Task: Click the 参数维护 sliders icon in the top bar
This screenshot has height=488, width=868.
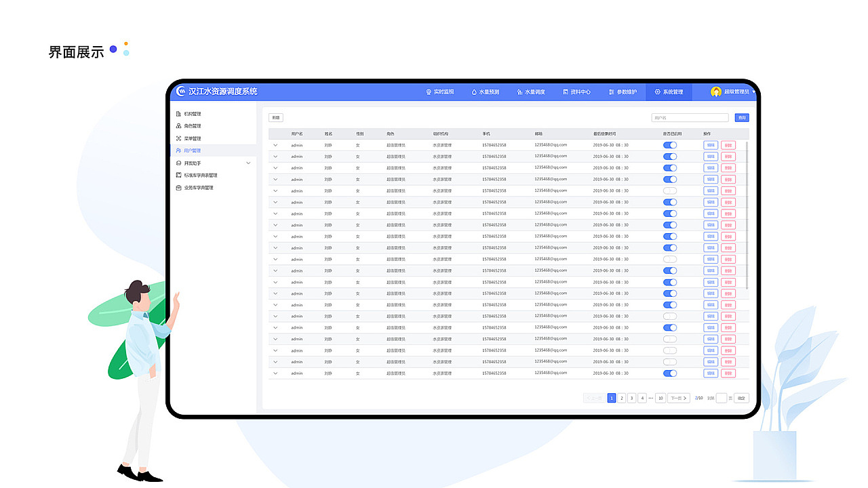Action: tap(612, 91)
